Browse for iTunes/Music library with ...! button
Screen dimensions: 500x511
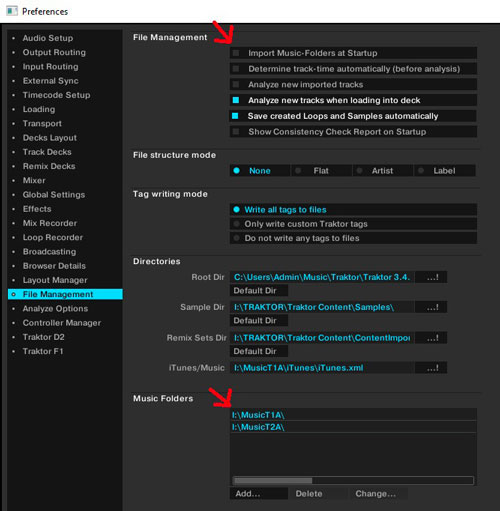coord(432,368)
